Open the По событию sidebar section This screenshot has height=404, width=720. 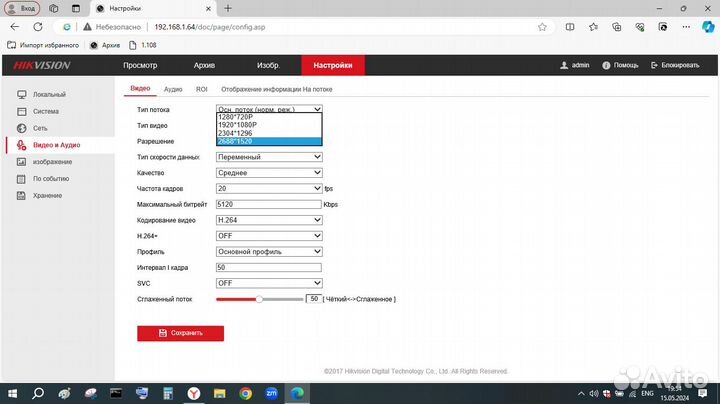click(51, 179)
